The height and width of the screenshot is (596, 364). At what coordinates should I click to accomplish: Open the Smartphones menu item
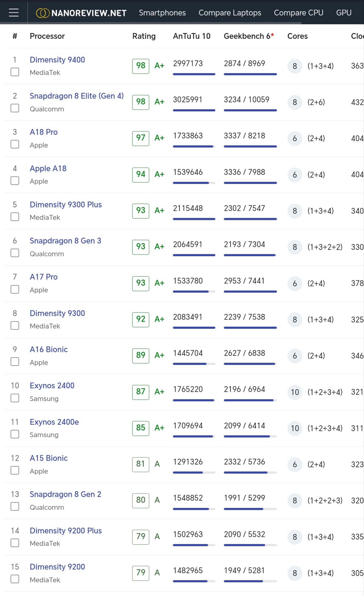click(x=162, y=13)
